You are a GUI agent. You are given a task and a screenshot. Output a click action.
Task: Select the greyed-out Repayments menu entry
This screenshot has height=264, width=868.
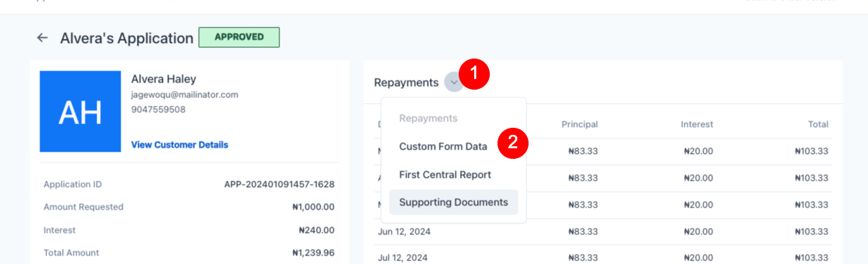(428, 119)
